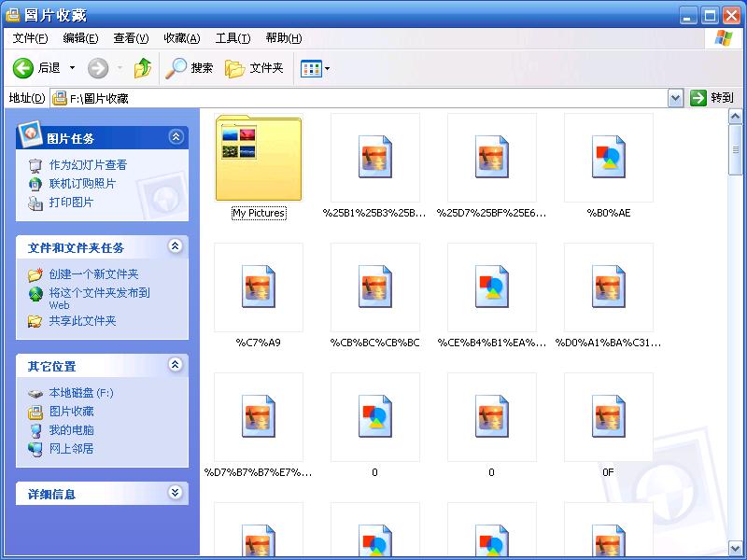
Task: Go up one folder level
Action: (143, 68)
